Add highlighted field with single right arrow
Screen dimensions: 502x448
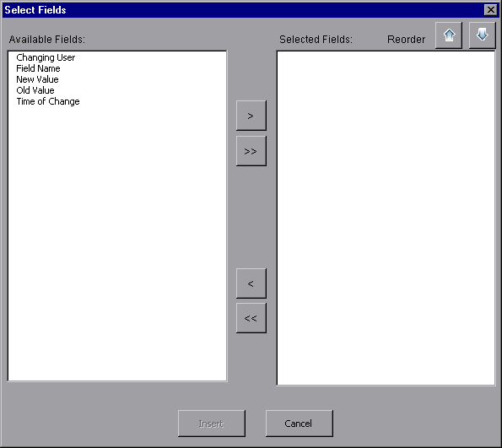pyautogui.click(x=251, y=116)
